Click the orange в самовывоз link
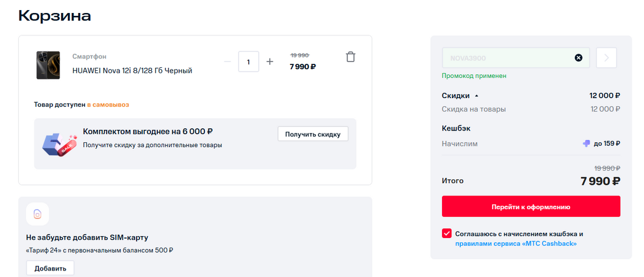This screenshot has width=644, height=277. [x=108, y=105]
